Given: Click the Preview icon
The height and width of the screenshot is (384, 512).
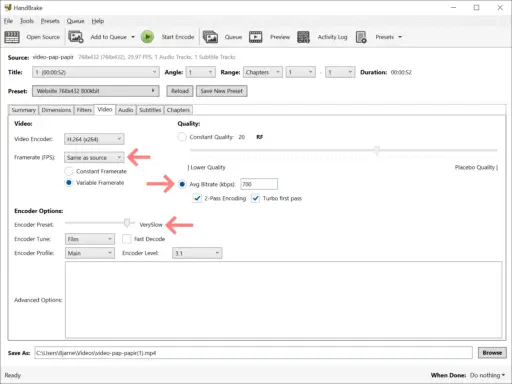Looking at the screenshot, I should (256, 37).
